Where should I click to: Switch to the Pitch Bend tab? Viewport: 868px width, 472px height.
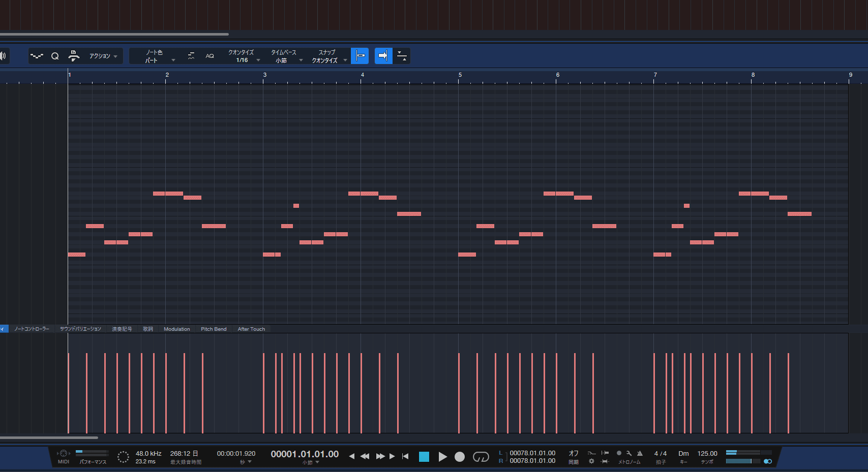pos(214,329)
